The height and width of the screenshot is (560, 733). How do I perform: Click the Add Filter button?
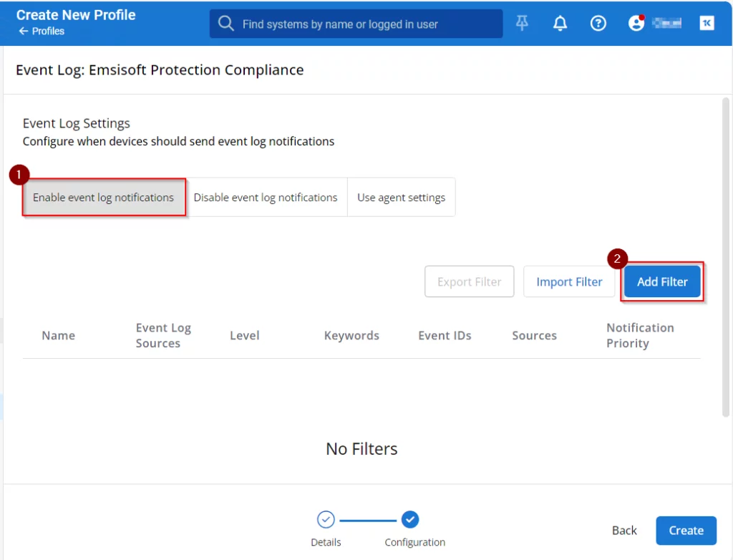pos(662,282)
